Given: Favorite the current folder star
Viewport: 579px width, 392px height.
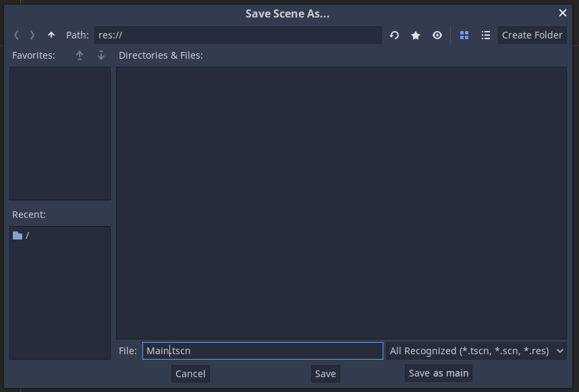Looking at the screenshot, I should click(416, 35).
